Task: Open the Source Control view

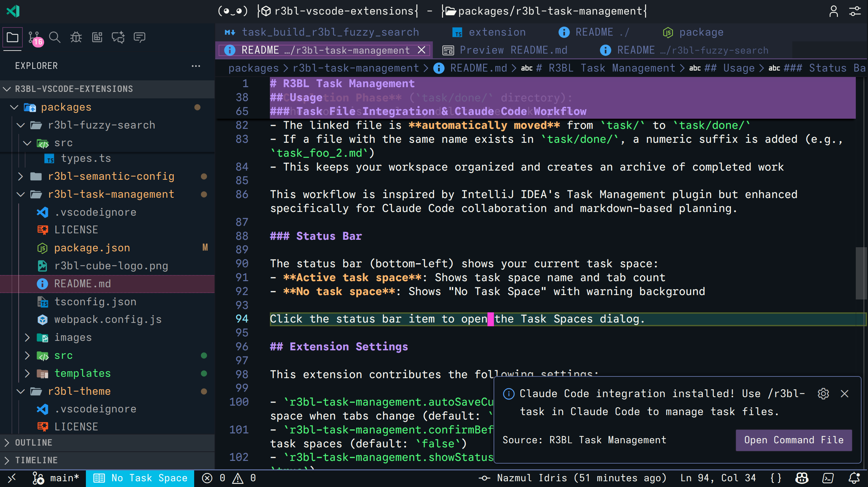Action: [x=34, y=38]
